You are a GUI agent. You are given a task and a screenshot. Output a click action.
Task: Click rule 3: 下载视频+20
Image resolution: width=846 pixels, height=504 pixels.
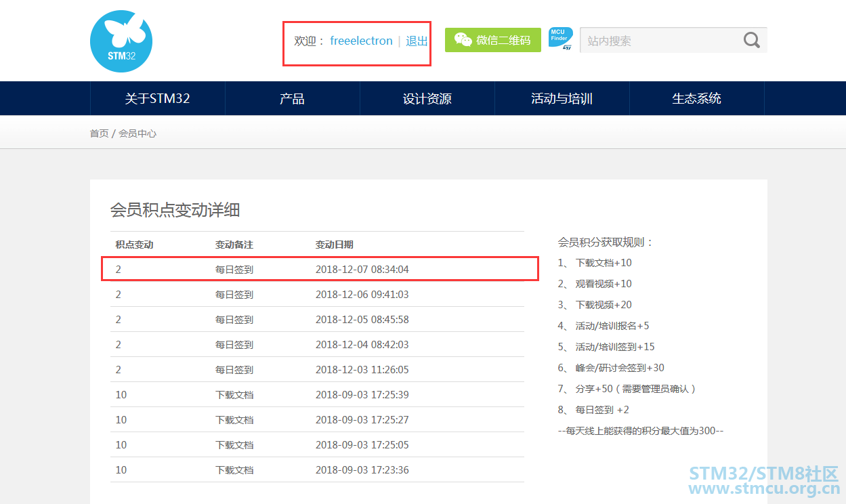595,305
